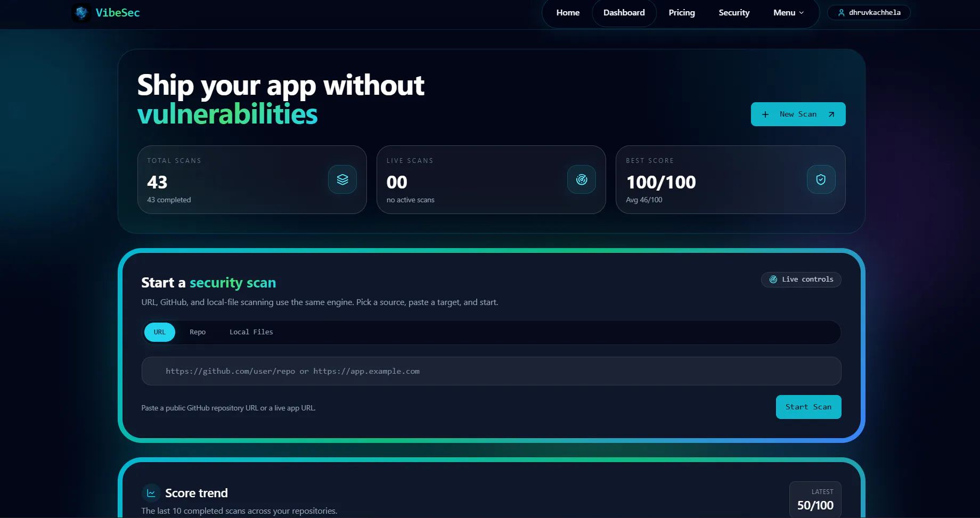Click the Live controls button
The image size is (980, 518).
coord(801,279)
